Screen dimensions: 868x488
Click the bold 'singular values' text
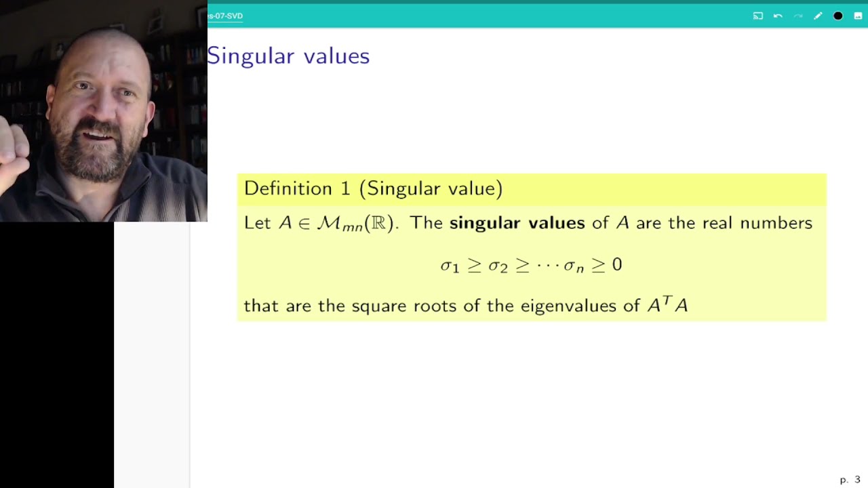517,223
